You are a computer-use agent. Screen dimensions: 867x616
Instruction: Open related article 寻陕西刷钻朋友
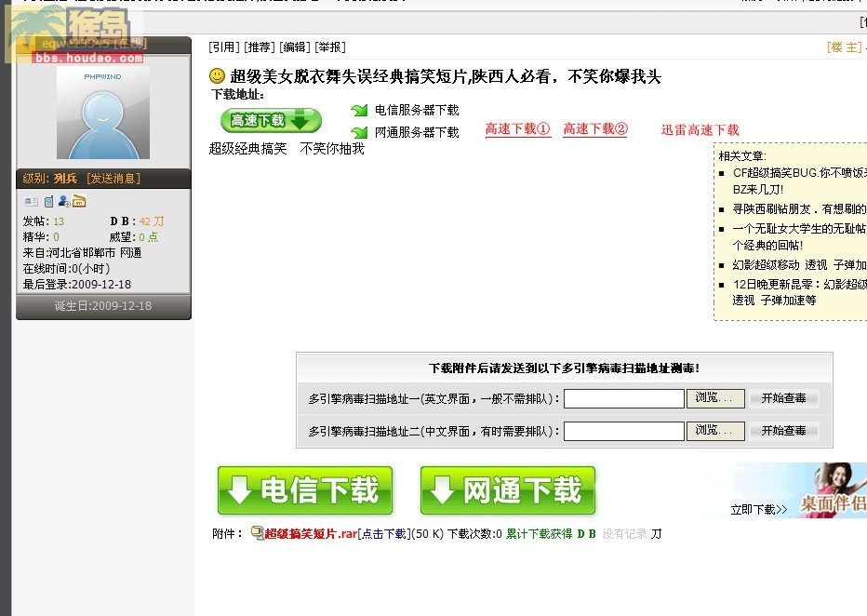click(799, 209)
